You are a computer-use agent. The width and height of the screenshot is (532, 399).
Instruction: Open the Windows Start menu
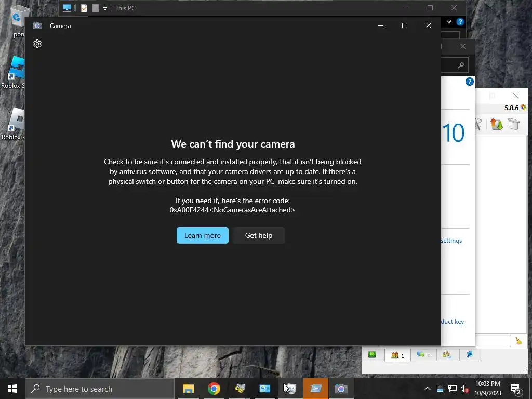click(x=12, y=389)
